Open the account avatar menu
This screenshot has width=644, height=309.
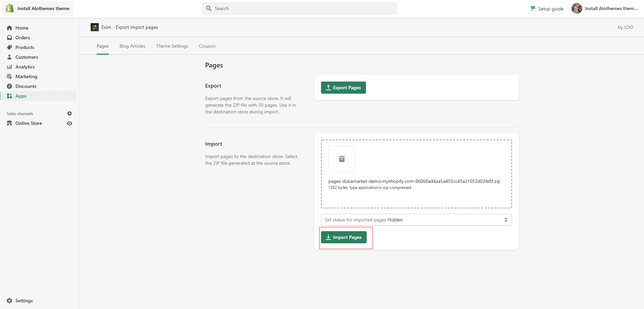click(x=577, y=8)
